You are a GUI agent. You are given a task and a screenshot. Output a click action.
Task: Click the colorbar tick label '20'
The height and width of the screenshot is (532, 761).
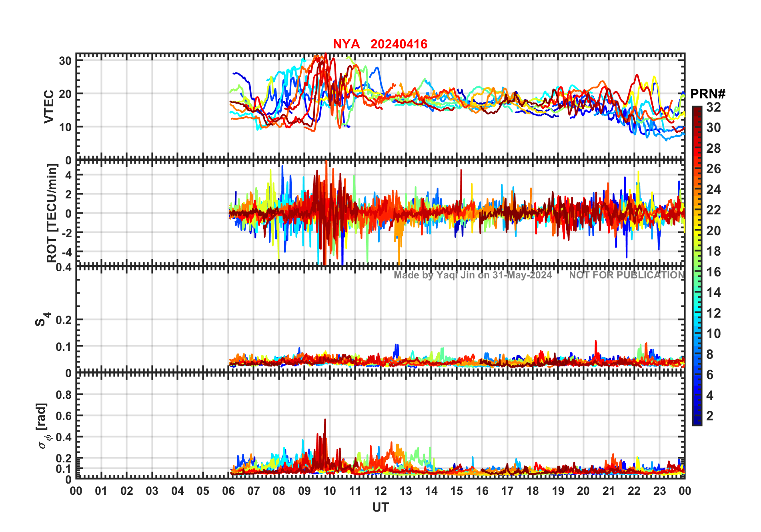(x=713, y=231)
